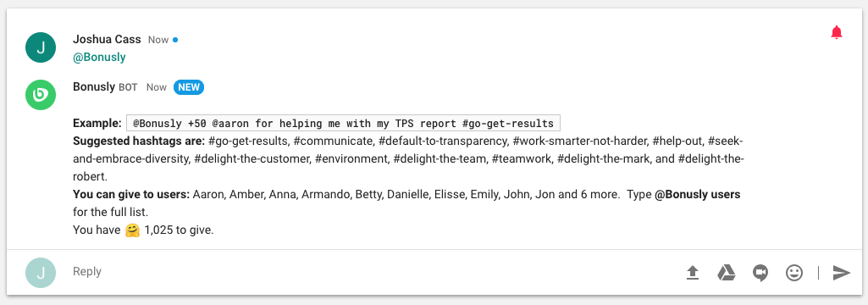Open the Google Drive attach icon
Screen dimensions: 868x305
point(727,272)
